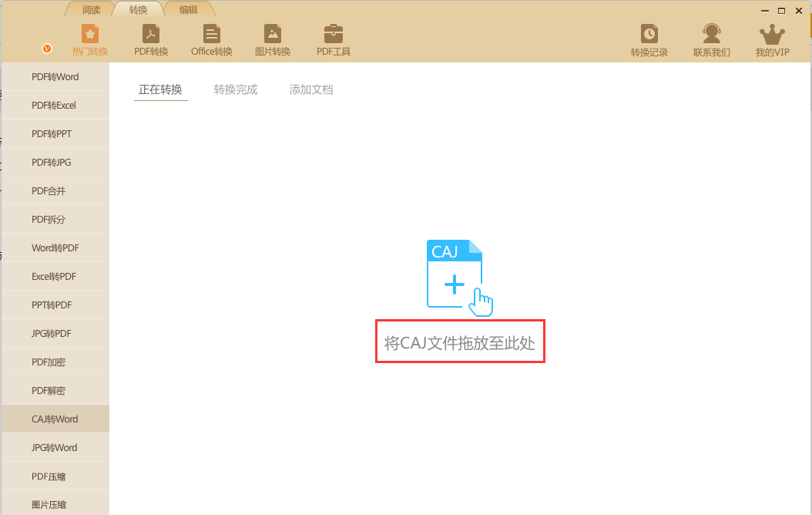
Task: Click 添加文档 to add documents
Action: (311, 89)
